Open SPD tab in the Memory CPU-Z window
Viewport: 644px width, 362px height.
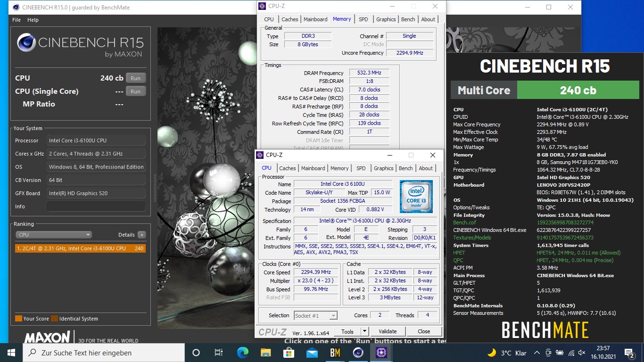363,19
